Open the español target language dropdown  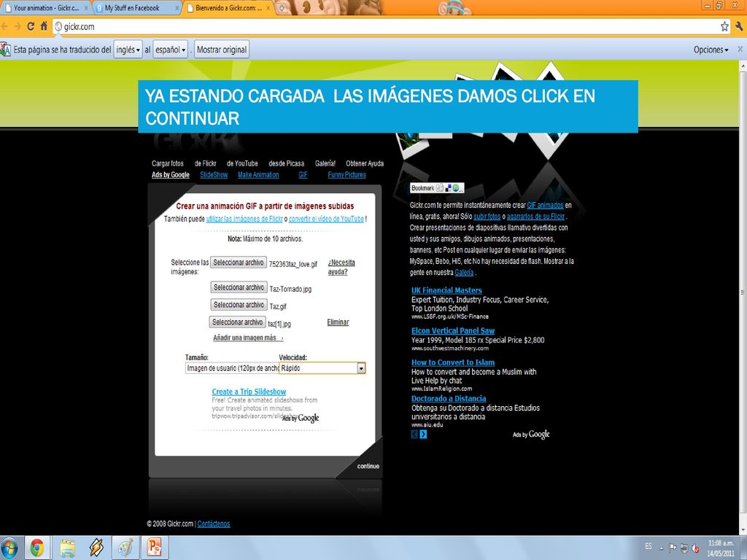point(170,50)
